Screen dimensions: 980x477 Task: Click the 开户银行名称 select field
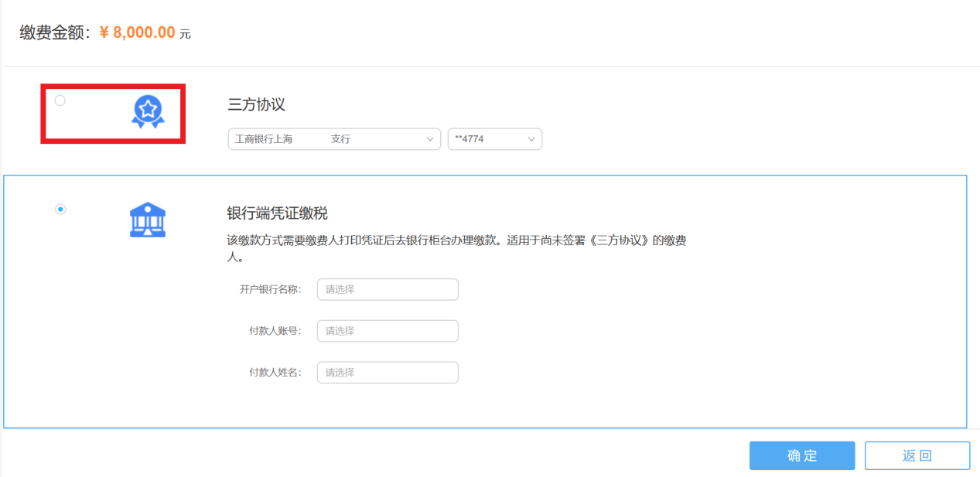pos(388,290)
